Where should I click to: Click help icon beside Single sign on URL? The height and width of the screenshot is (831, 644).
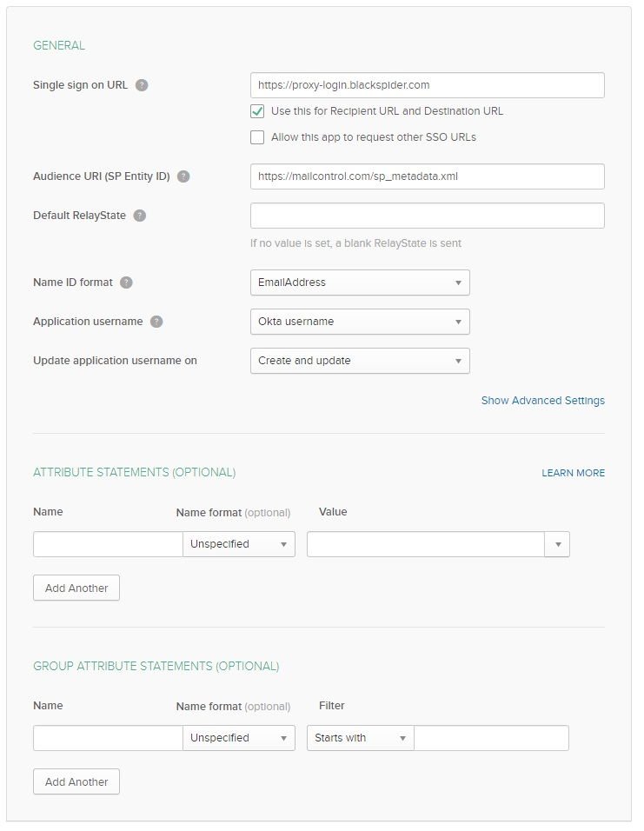coord(142,85)
